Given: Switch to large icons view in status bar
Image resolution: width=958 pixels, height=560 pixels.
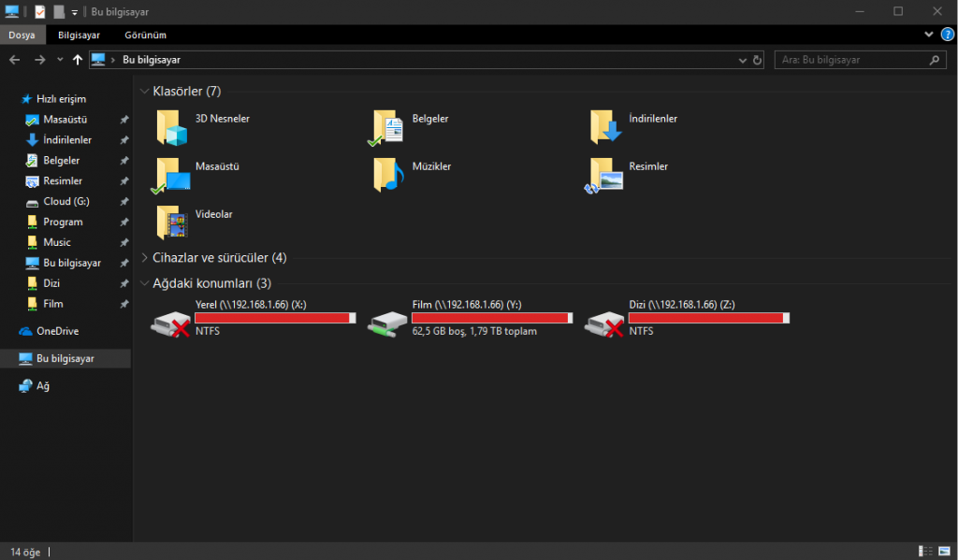Looking at the screenshot, I should (x=943, y=551).
